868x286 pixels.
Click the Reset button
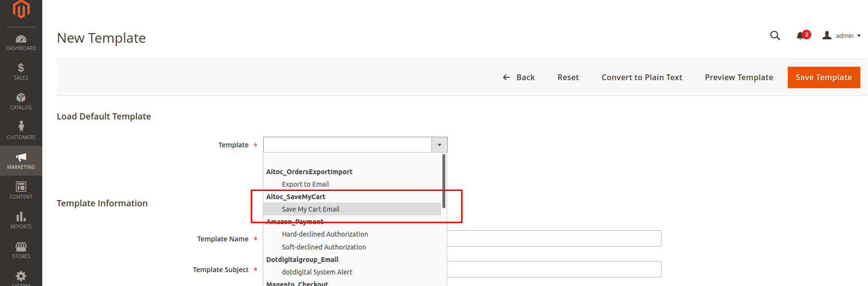pyautogui.click(x=568, y=77)
